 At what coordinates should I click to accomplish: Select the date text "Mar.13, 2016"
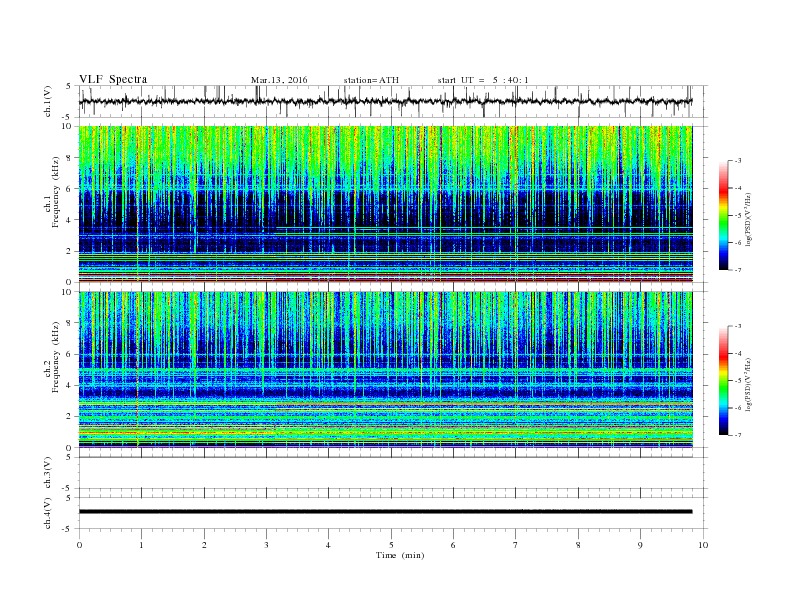279,80
